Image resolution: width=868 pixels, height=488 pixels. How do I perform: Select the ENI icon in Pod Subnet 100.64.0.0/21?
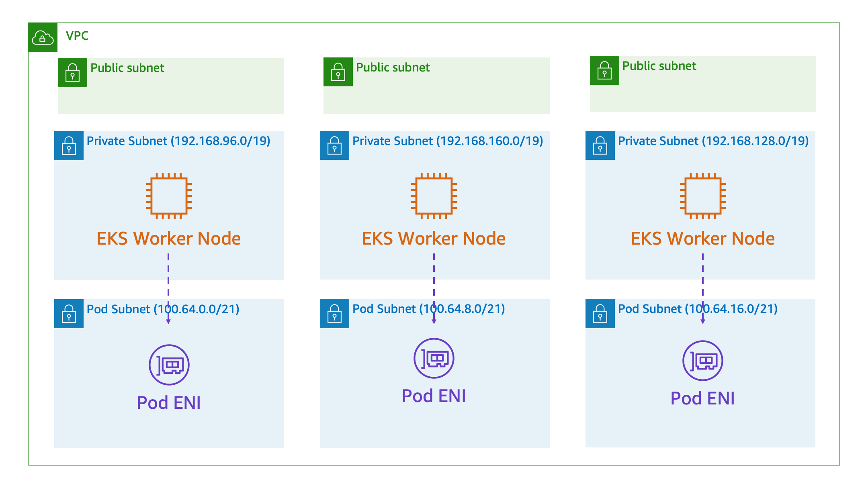pyautogui.click(x=169, y=365)
